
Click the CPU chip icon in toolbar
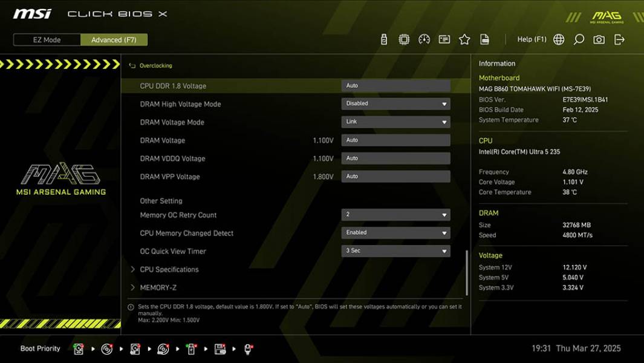click(404, 39)
